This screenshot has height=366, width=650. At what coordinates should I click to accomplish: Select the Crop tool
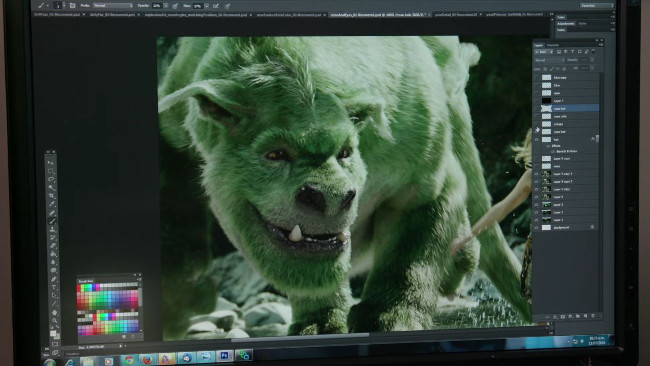click(x=52, y=196)
